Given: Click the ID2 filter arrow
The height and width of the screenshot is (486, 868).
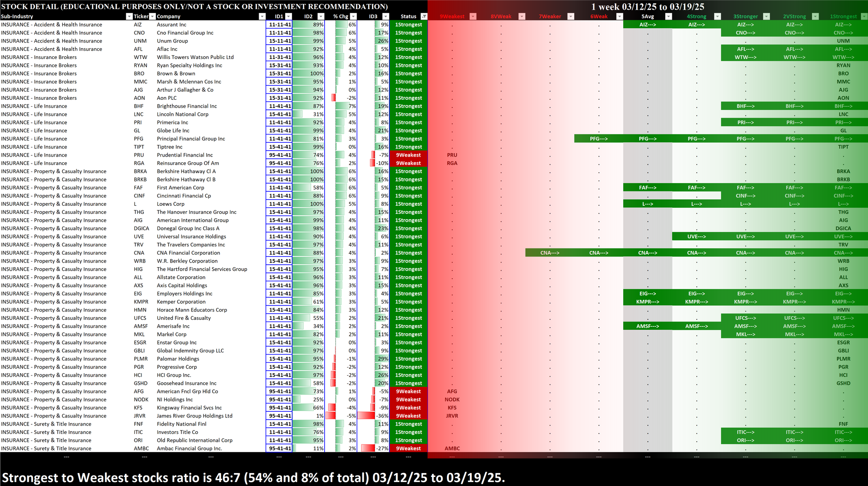Looking at the screenshot, I should click(x=321, y=16).
